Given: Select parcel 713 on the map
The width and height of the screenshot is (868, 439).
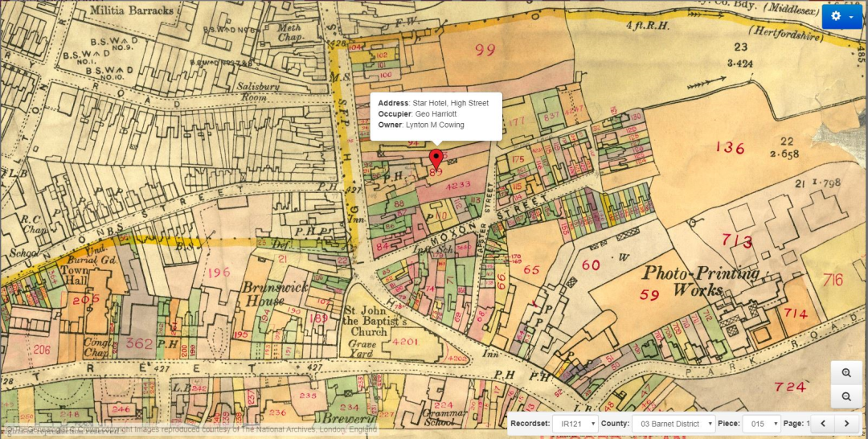Looking at the screenshot, I should [737, 241].
